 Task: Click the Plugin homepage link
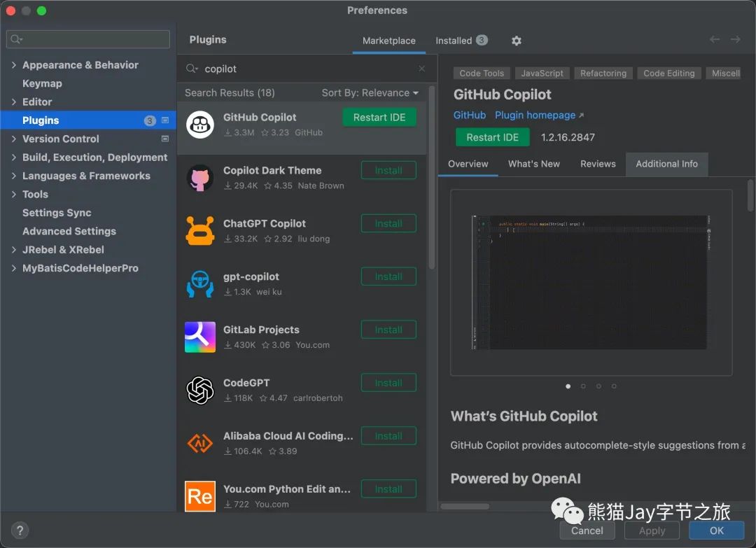tap(534, 115)
